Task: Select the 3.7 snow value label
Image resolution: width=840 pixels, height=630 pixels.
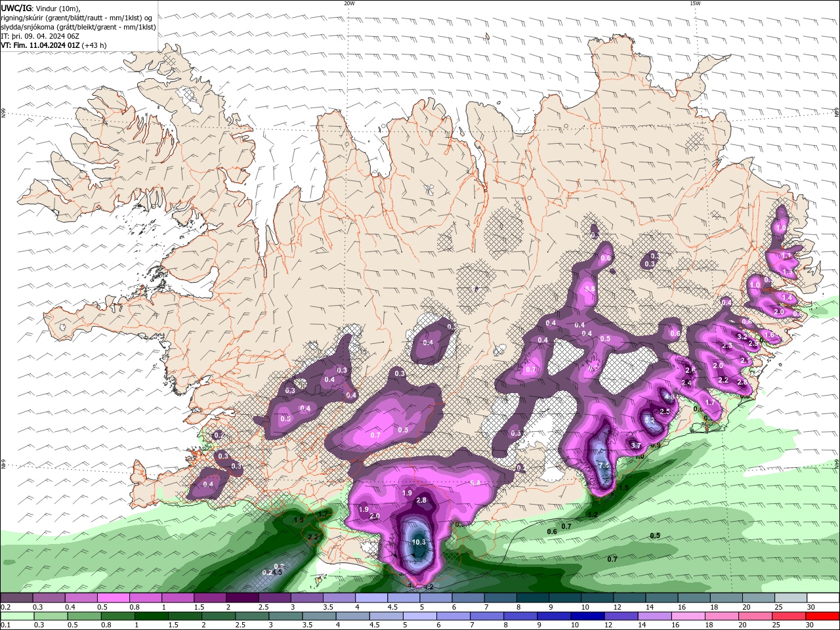Action: coord(635,445)
